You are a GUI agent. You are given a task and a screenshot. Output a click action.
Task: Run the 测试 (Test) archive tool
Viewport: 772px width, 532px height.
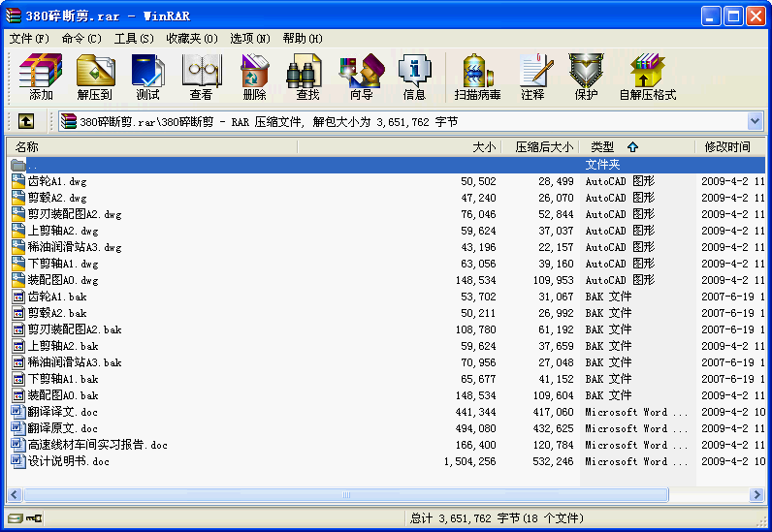148,77
